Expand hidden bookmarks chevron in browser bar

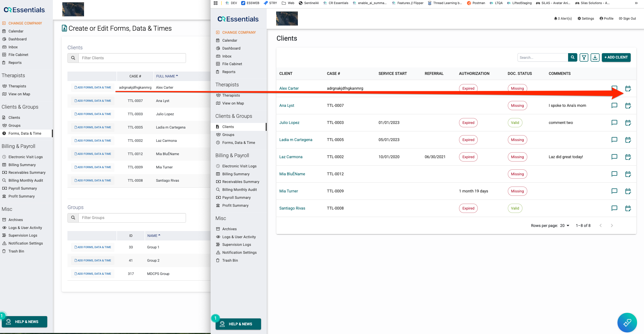[636, 3]
